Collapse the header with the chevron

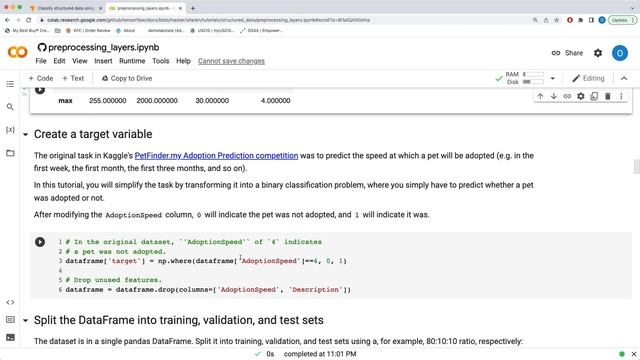click(x=624, y=78)
